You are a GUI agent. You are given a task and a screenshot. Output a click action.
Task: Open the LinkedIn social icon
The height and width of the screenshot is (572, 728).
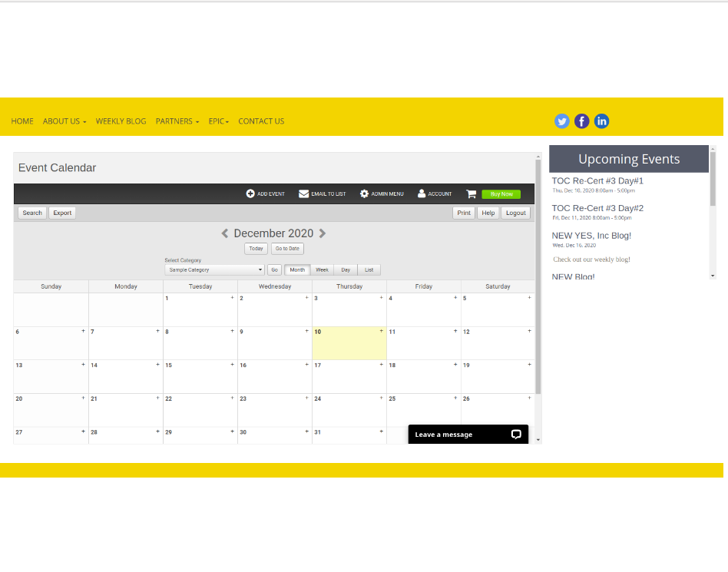tap(601, 121)
